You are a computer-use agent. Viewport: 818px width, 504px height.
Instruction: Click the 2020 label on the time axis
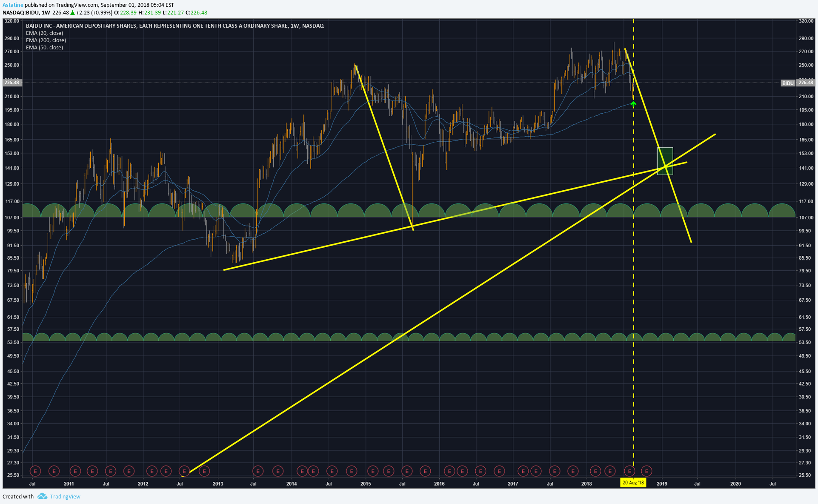click(735, 484)
